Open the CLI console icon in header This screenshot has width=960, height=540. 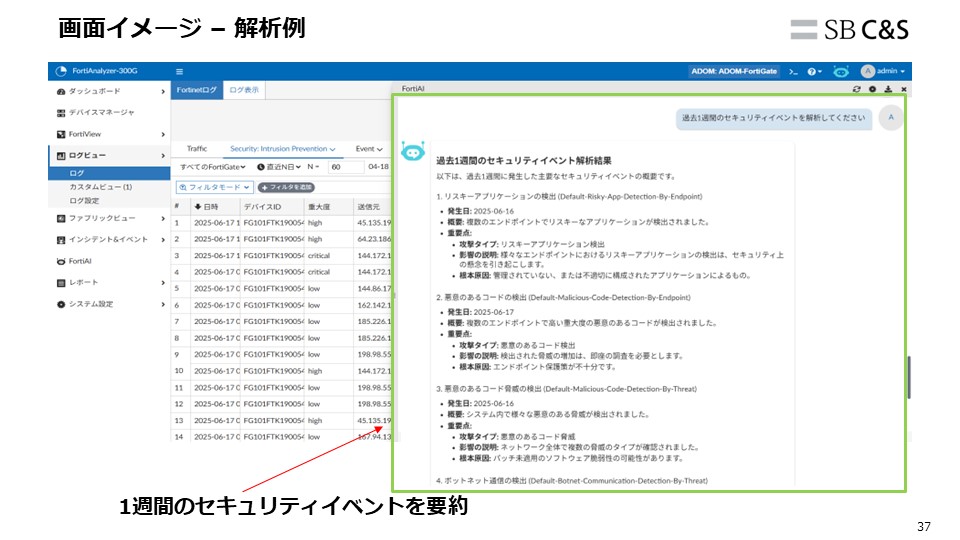(793, 72)
